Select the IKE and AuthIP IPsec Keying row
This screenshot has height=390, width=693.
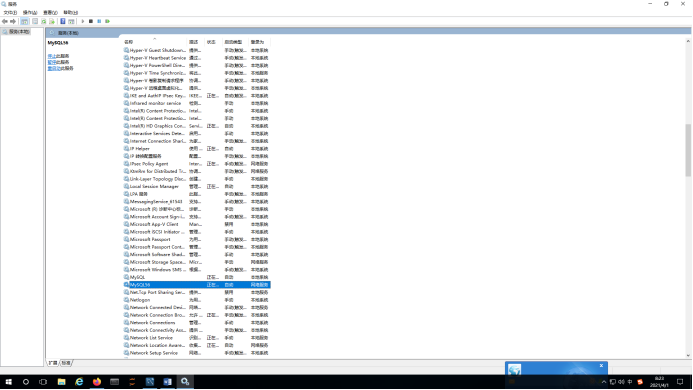(x=197, y=96)
